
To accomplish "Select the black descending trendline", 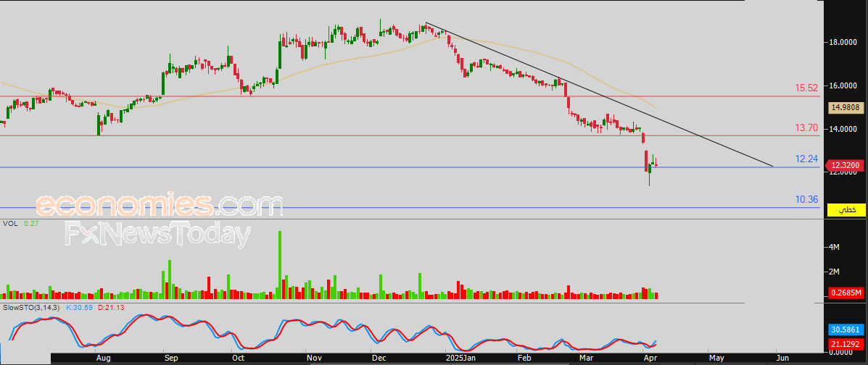I will (x=600, y=95).
